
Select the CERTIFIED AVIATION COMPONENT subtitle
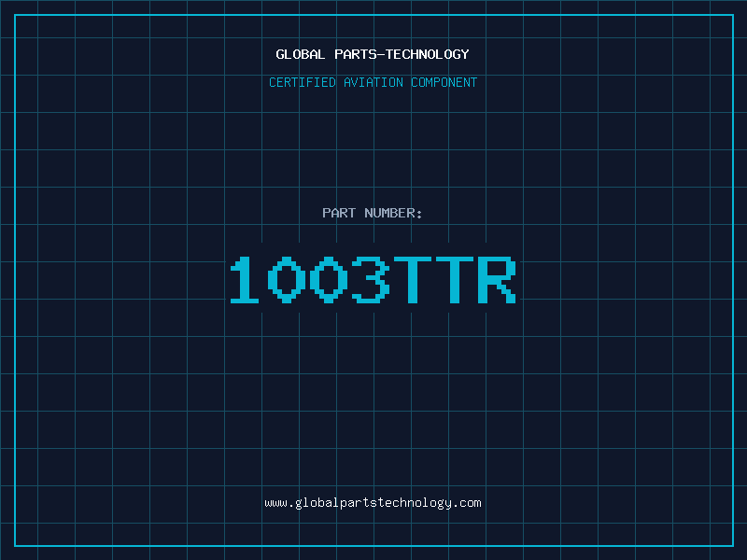pos(373,82)
